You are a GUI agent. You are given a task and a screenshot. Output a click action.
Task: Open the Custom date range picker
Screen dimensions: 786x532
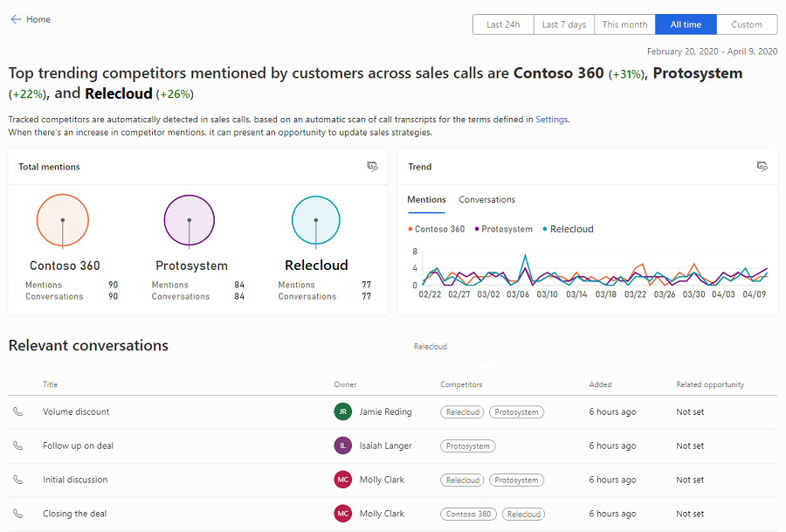[x=747, y=24]
